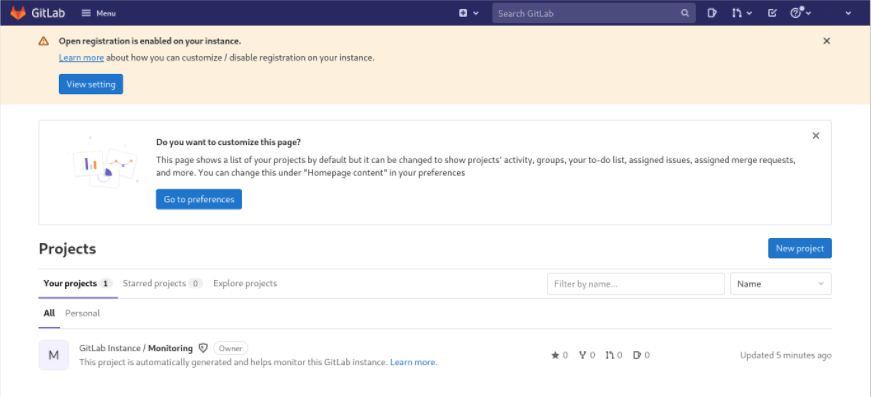The width and height of the screenshot is (871, 397).
Task: Follow Learn more link about registration
Action: tap(81, 58)
